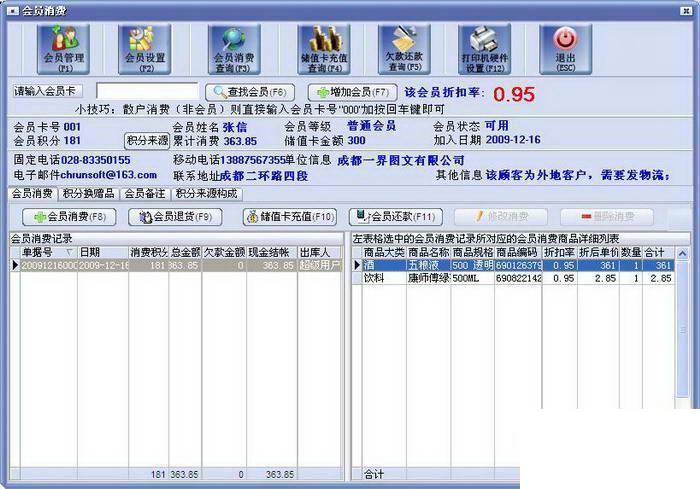The image size is (700, 489).
Task: Click the 商品名称 column header
Action: click(429, 252)
